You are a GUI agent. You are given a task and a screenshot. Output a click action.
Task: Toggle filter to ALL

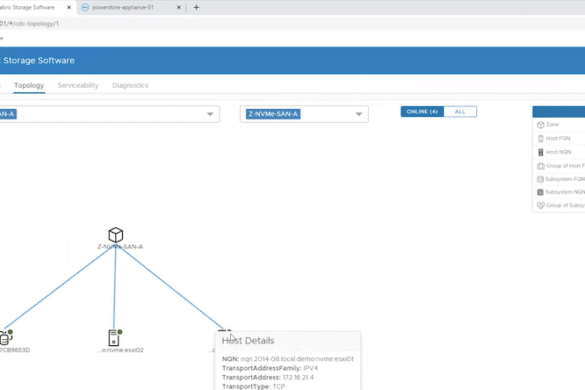point(460,112)
